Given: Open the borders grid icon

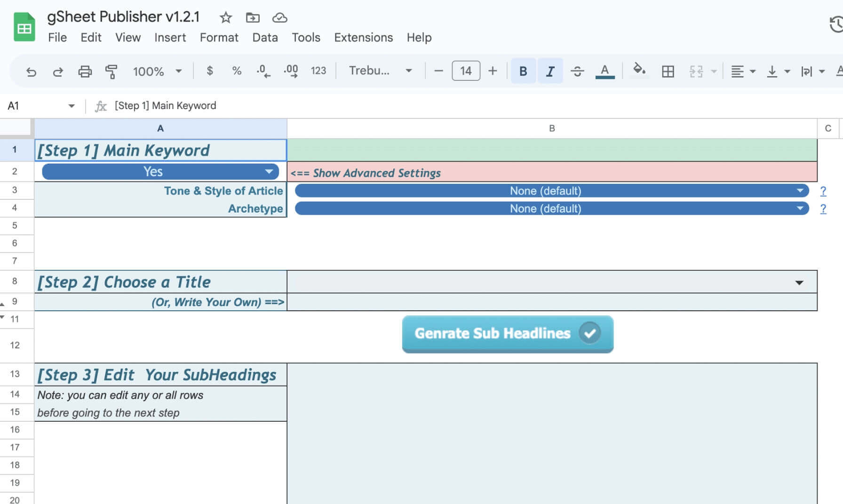Looking at the screenshot, I should pos(668,71).
